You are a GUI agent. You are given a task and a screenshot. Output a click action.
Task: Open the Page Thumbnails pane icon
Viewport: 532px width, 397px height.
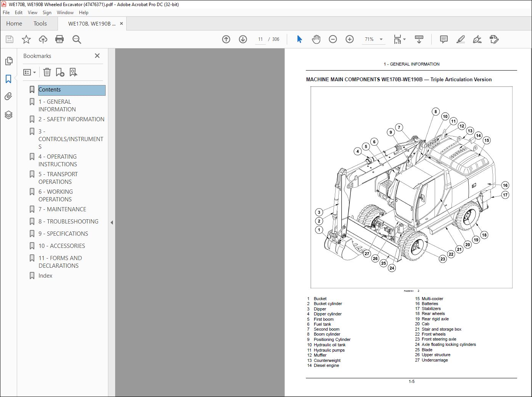pos(8,61)
